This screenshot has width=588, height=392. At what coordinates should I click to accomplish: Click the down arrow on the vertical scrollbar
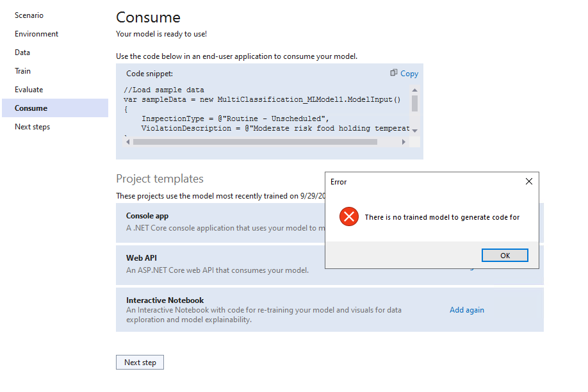pos(414,131)
